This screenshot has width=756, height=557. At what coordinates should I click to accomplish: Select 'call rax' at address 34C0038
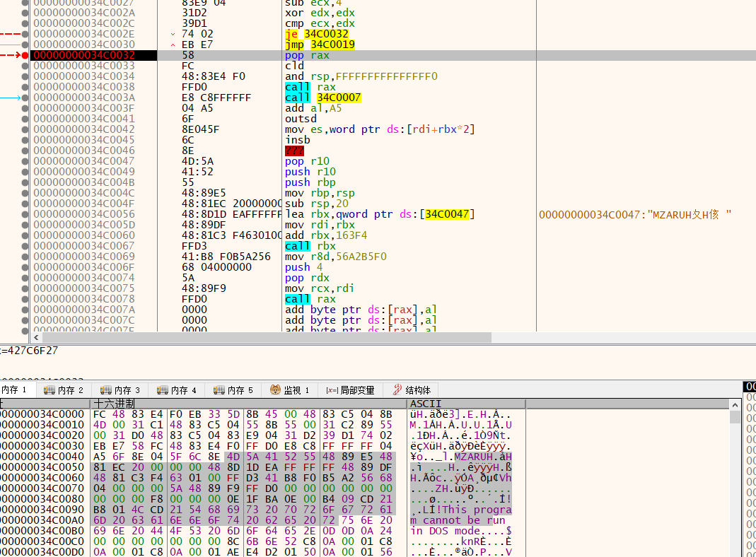click(310, 87)
